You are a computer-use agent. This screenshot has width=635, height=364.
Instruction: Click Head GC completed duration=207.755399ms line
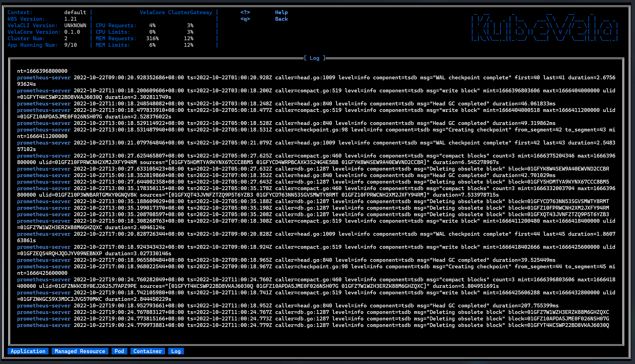point(288,306)
